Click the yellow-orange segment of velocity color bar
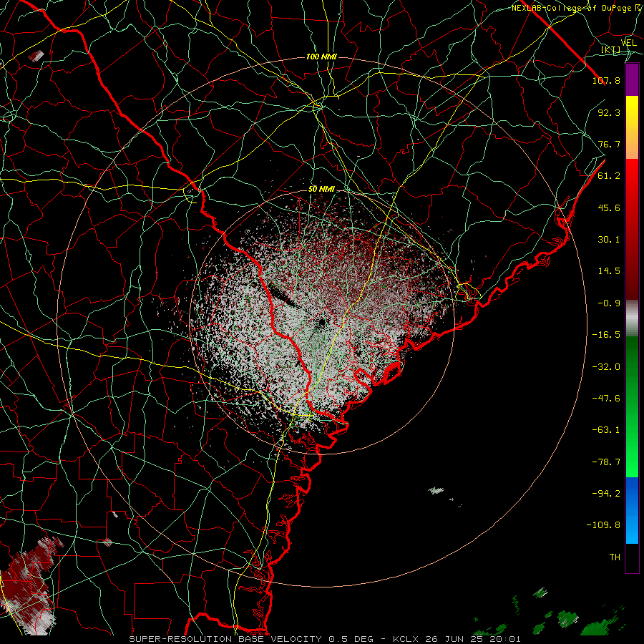This screenshot has height=644, width=644. [x=632, y=127]
